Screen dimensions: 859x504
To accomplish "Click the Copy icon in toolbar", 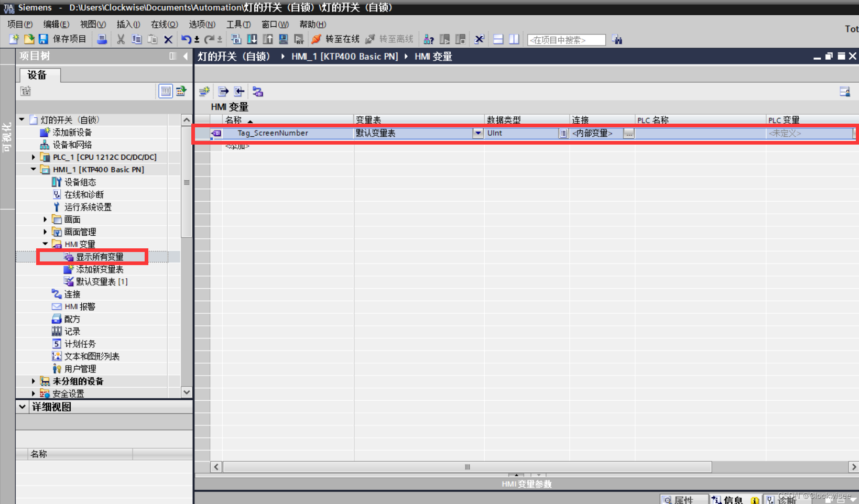I will coord(137,39).
